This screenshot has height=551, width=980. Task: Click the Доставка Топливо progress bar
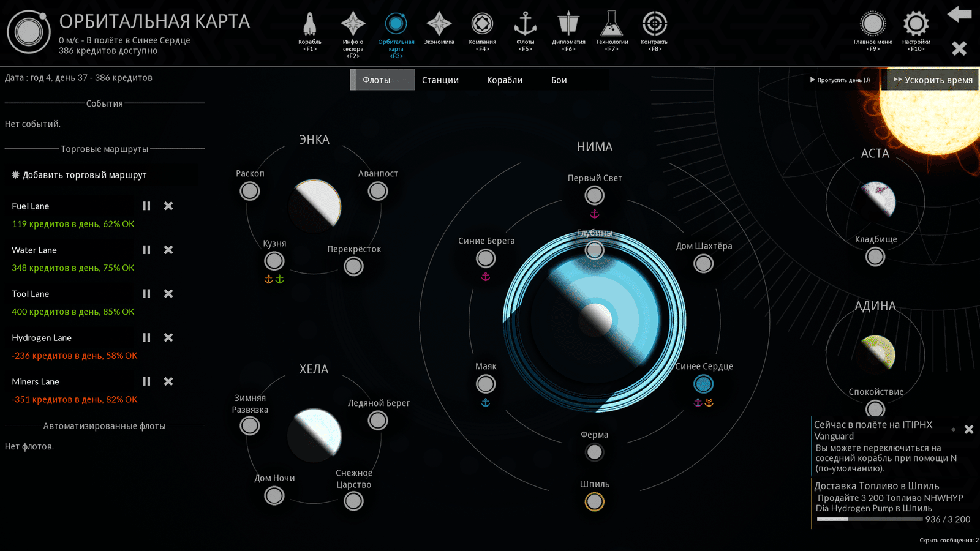870,519
